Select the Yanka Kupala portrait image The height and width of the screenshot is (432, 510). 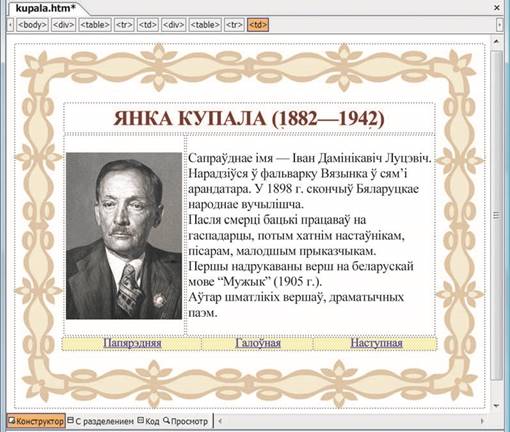124,236
